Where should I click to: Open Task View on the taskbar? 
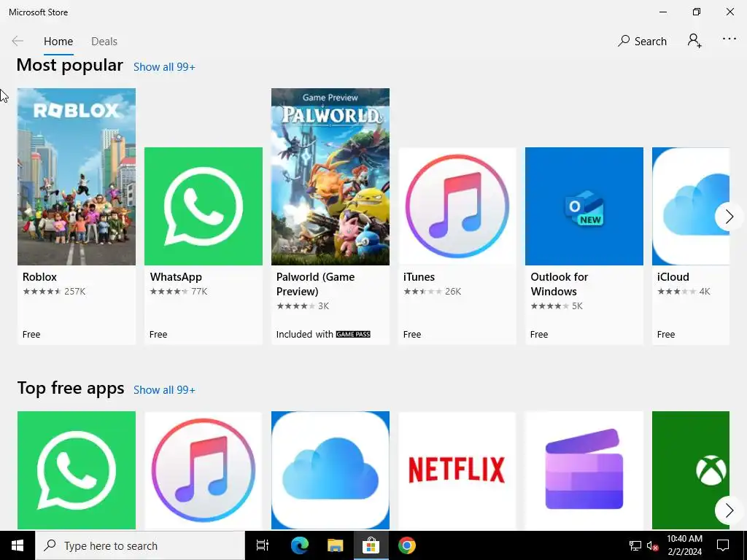click(x=263, y=545)
